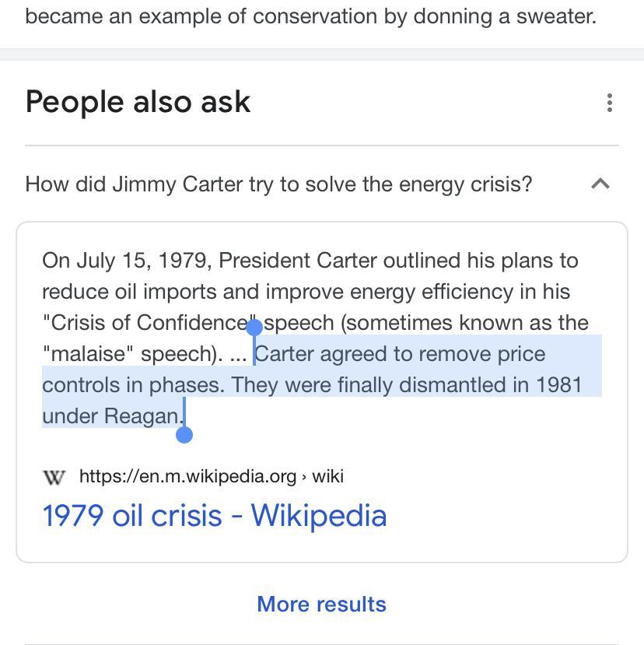Screen dimensions: 644x645
Task: Click the Wikipedia W favicon
Action: pos(54,477)
